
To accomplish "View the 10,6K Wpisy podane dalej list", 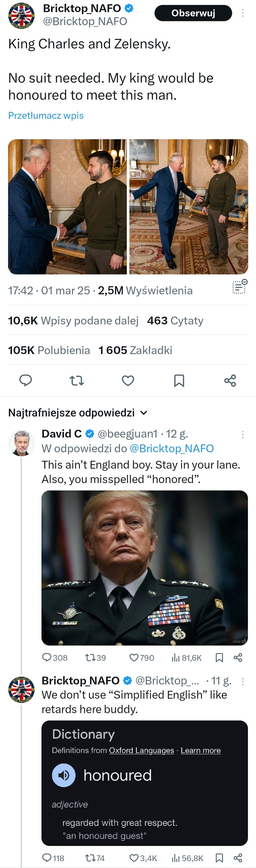I will coord(73,320).
